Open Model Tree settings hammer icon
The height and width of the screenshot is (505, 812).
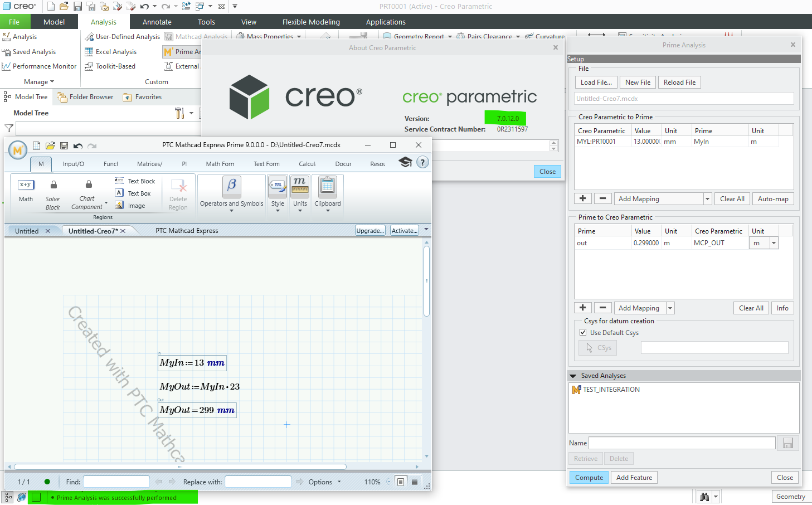click(179, 113)
